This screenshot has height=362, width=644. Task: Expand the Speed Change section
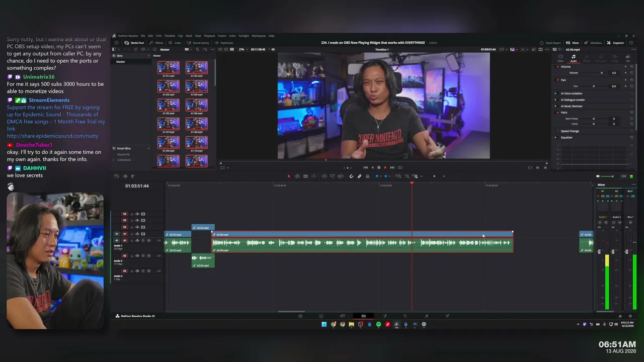pos(570,131)
